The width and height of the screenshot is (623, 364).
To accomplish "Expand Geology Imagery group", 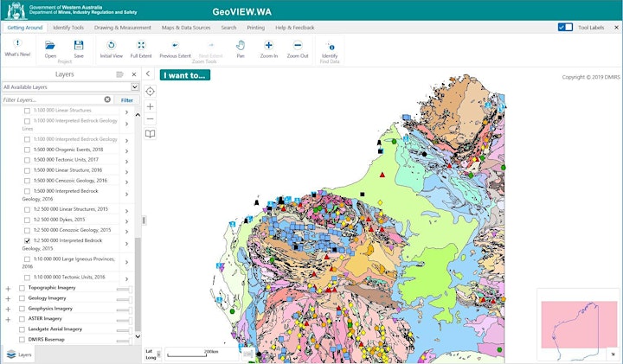I will tap(8, 298).
